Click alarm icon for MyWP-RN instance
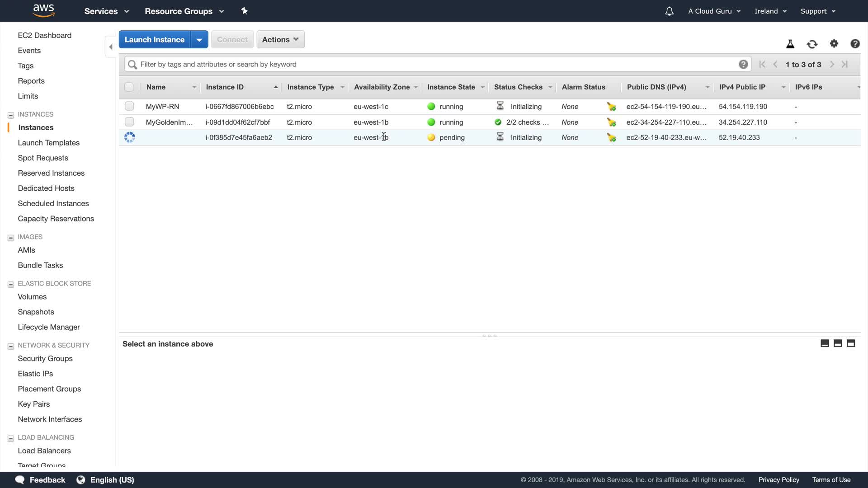Screen dimensions: 868x488 click(x=611, y=107)
